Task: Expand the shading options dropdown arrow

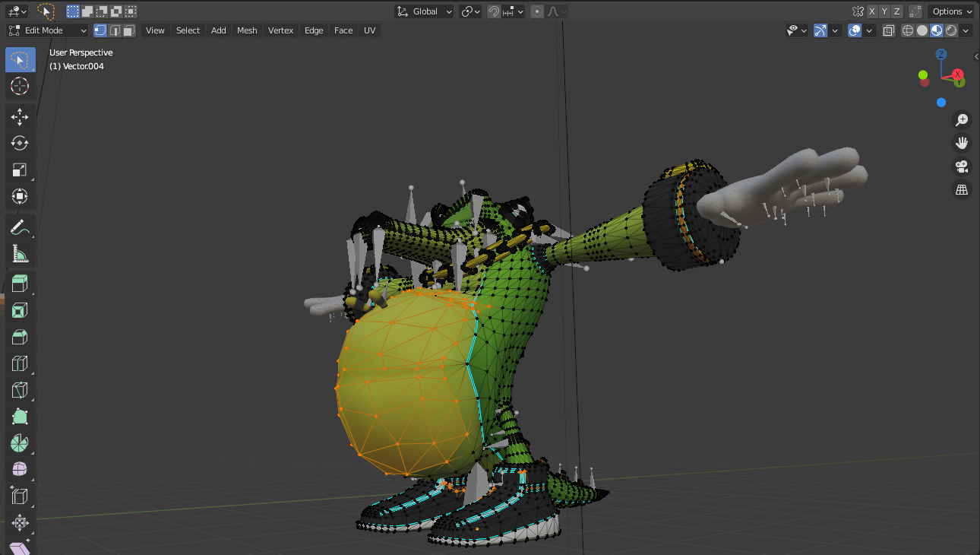Action: click(966, 30)
